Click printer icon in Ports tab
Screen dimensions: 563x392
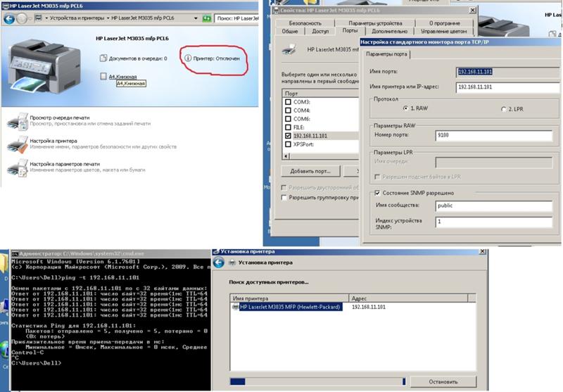289,49
